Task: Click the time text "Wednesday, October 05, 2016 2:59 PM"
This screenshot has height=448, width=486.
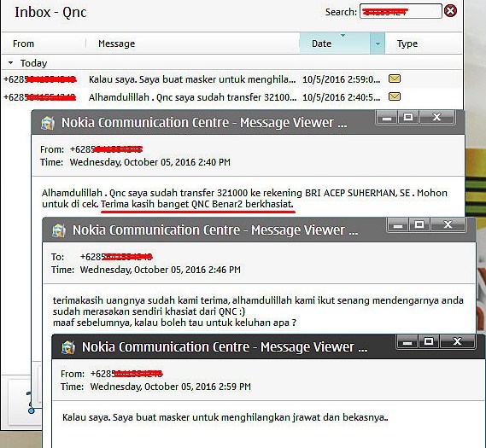Action: 171,387
